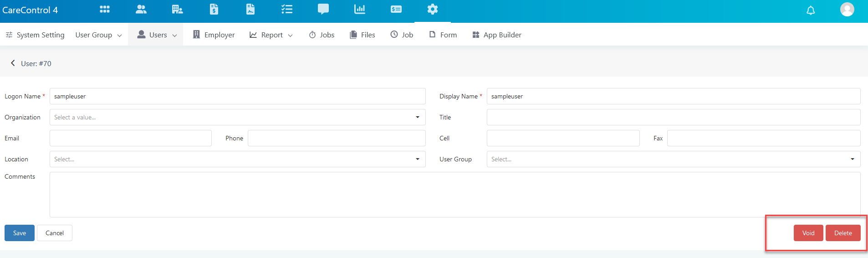Open the User Group select field in form
The image size is (868, 258).
[x=674, y=159]
